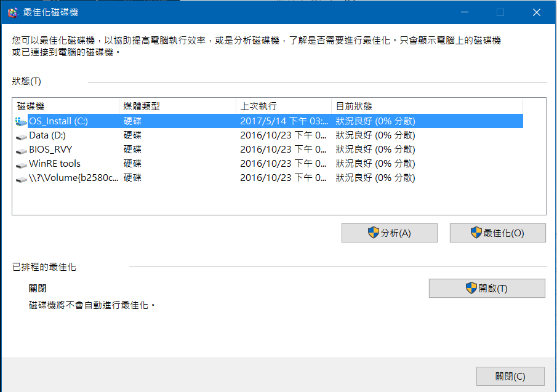The image size is (557, 392).
Task: Click the OS_Install (C:) Windows drive icon
Action: [22, 121]
